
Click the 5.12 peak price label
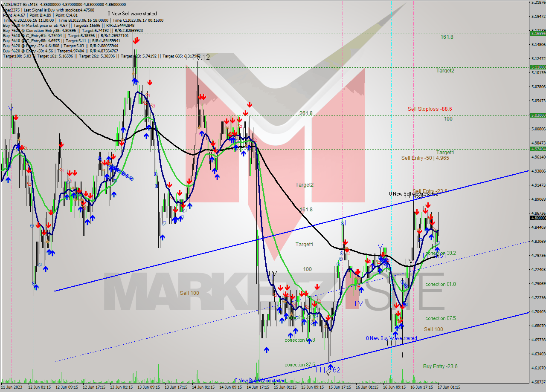203,57
